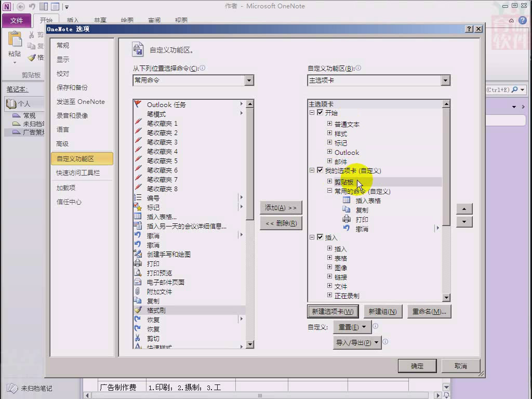Click the ribbon tree scrollbar down arrow
This screenshot has height=399, width=532.
click(446, 298)
